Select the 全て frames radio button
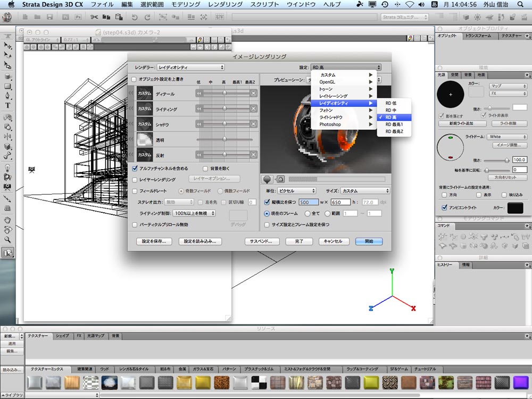The image size is (532, 399). [x=307, y=213]
